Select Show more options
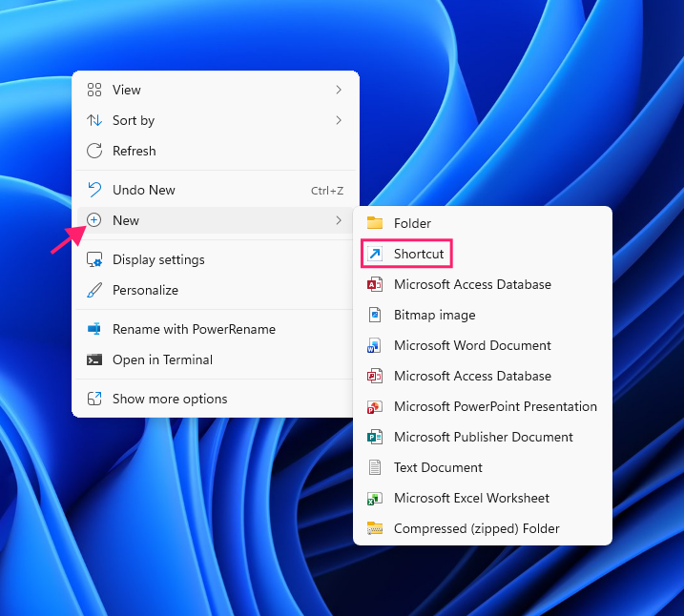 click(216, 399)
